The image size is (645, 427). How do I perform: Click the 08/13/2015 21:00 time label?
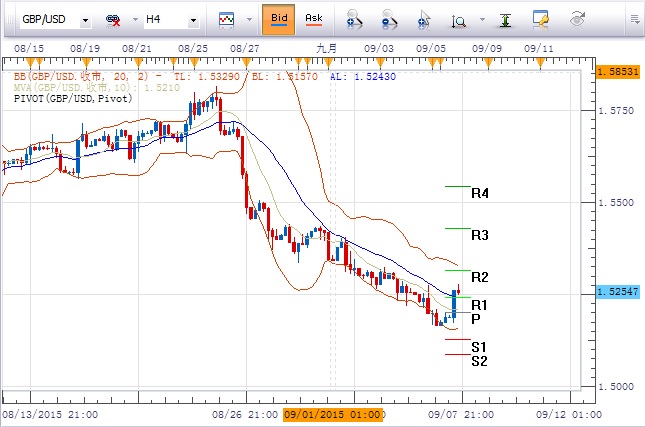(51, 414)
